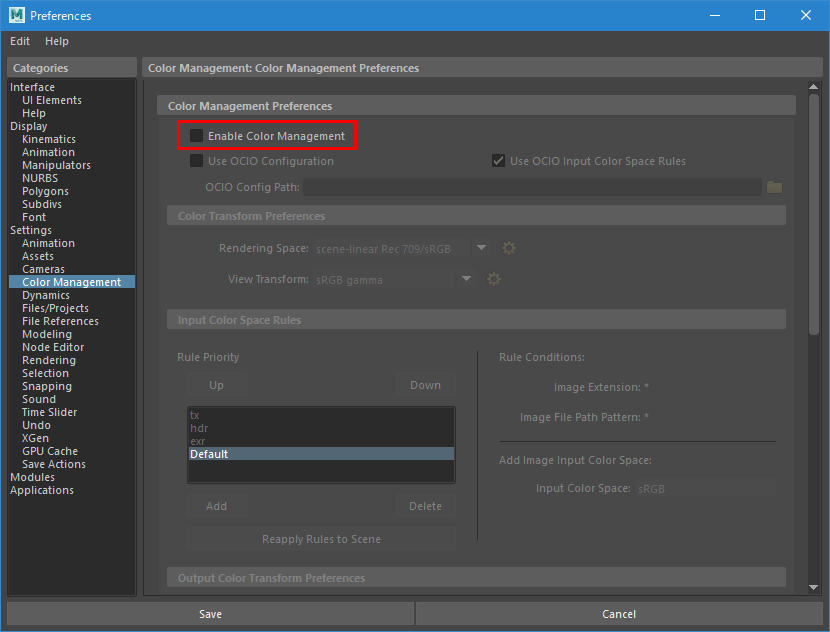
Task: Open the Input Color Space dropdown
Action: [x=704, y=489]
